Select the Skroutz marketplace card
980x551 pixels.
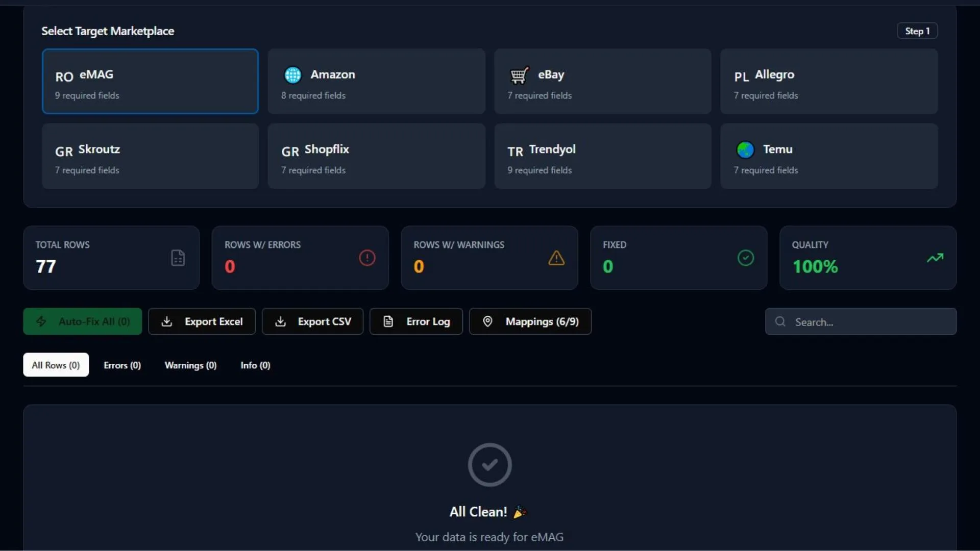[150, 156]
